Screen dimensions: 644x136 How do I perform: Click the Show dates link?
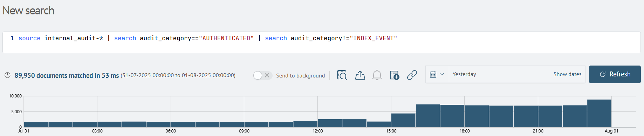[x=567, y=74]
